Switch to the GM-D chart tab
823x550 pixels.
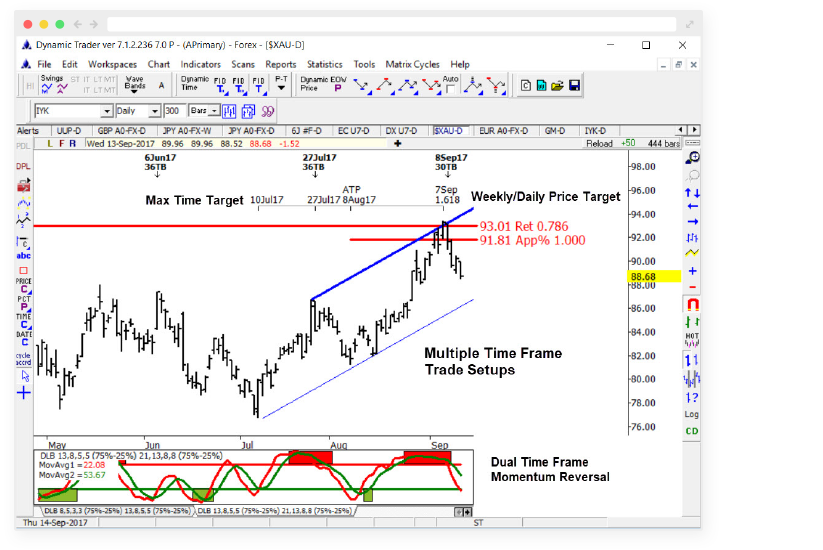[554, 131]
